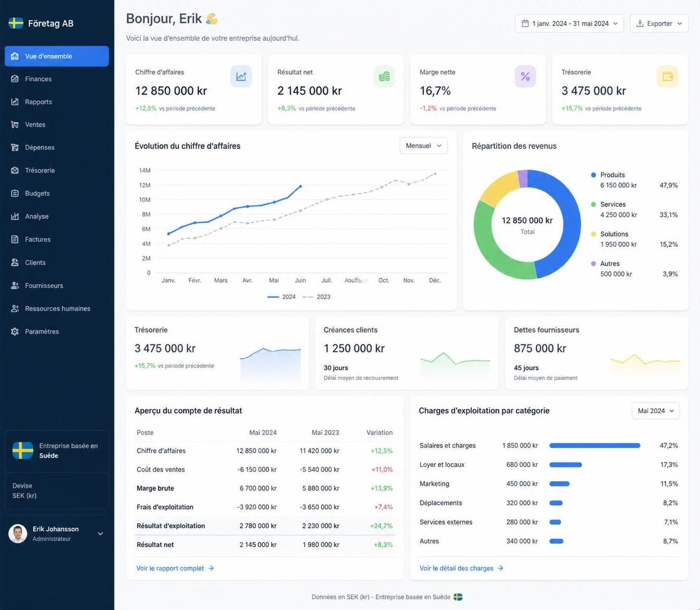Select Ventes in the sidebar
This screenshot has width=700, height=610.
coord(57,125)
